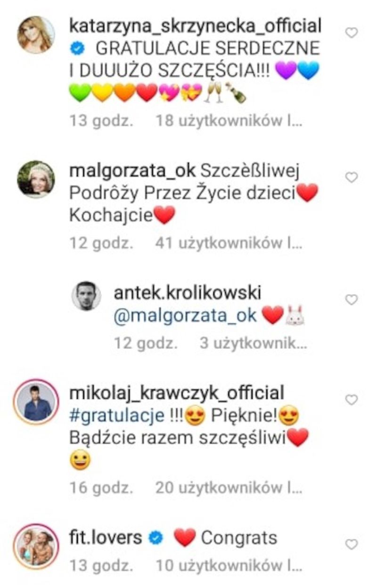View mikolaj_krawczyk_official's story avatar
Image resolution: width=377 pixels, height=588 pixels.
[x=36, y=402]
